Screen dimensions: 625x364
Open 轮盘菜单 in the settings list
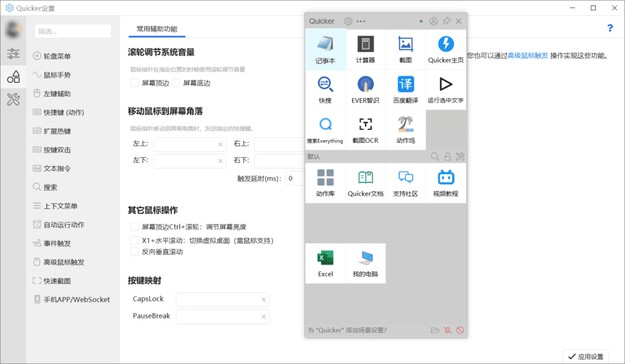tap(73, 56)
